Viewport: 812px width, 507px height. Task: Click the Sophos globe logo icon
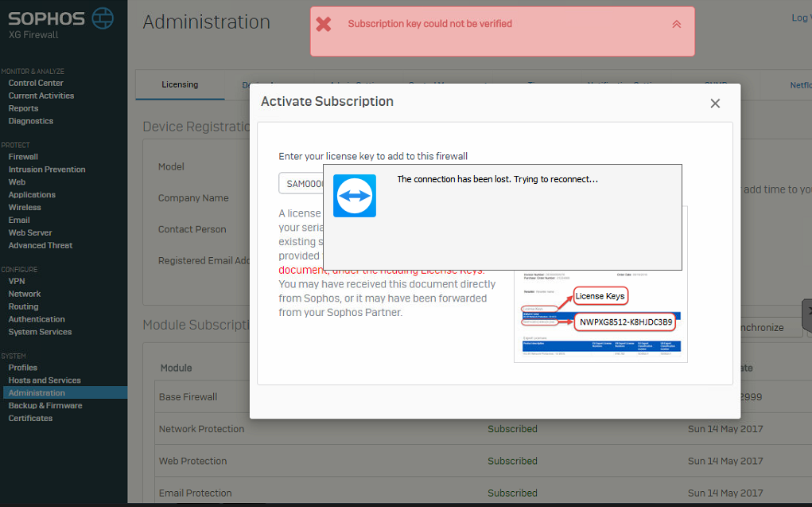click(103, 18)
